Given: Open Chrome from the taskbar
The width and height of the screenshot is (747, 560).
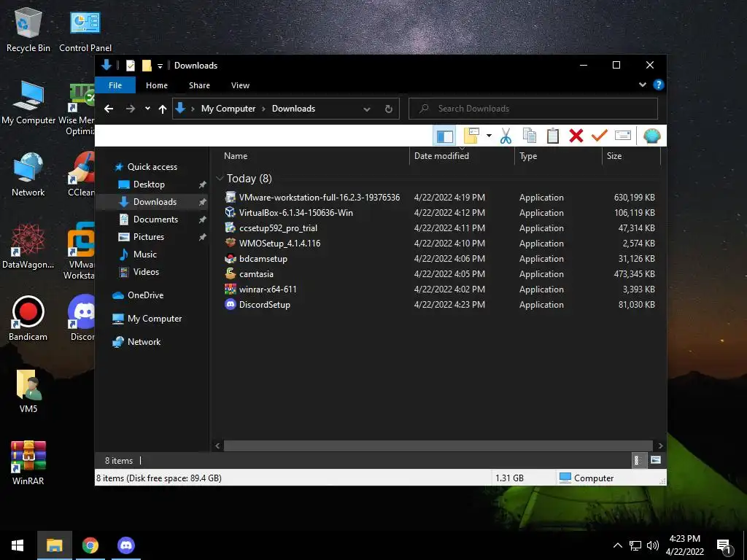Looking at the screenshot, I should click(x=90, y=545).
